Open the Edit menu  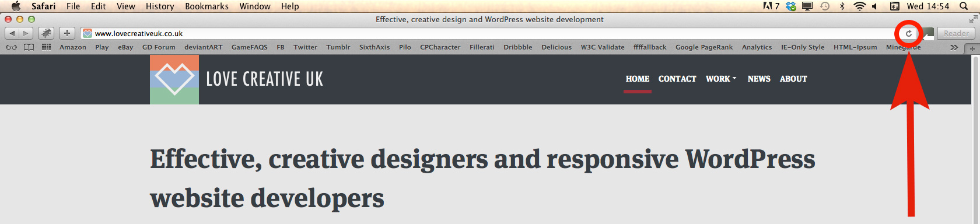98,6
